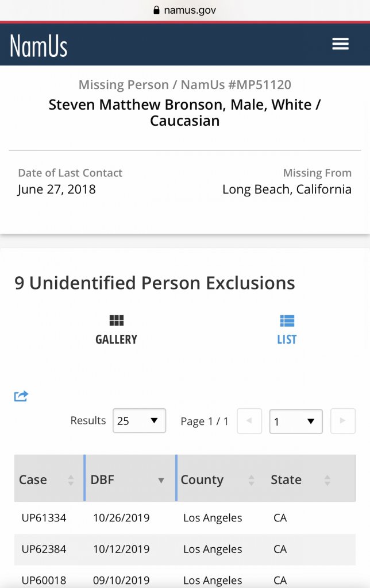Open the hamburger navigation menu
370x588 pixels.
click(x=340, y=44)
